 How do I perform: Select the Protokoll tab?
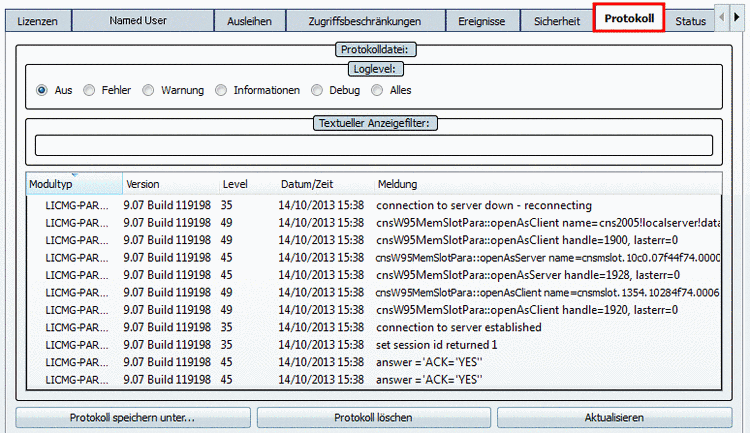pyautogui.click(x=629, y=18)
